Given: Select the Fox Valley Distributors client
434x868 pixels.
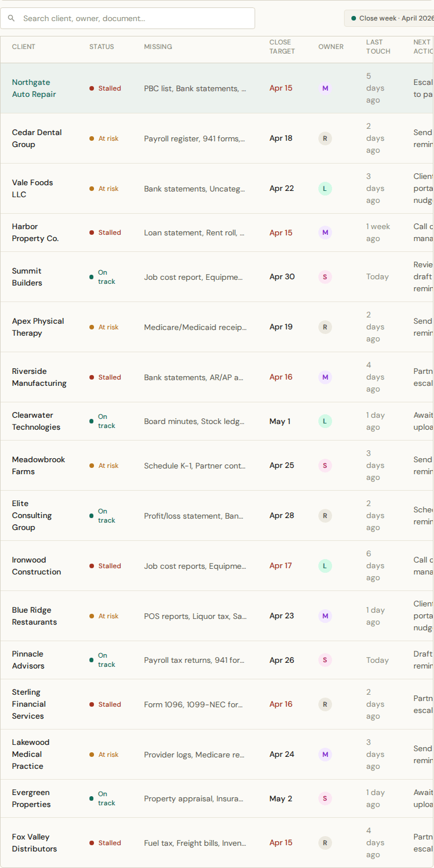Looking at the screenshot, I should (x=34, y=843).
